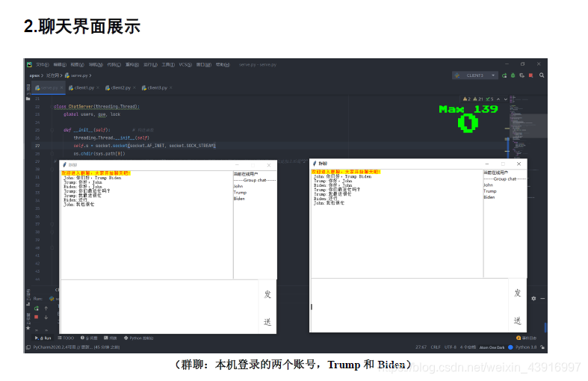This screenshot has width=588, height=381.
Task: Click CRLF line separator in status bar
Action: point(436,347)
